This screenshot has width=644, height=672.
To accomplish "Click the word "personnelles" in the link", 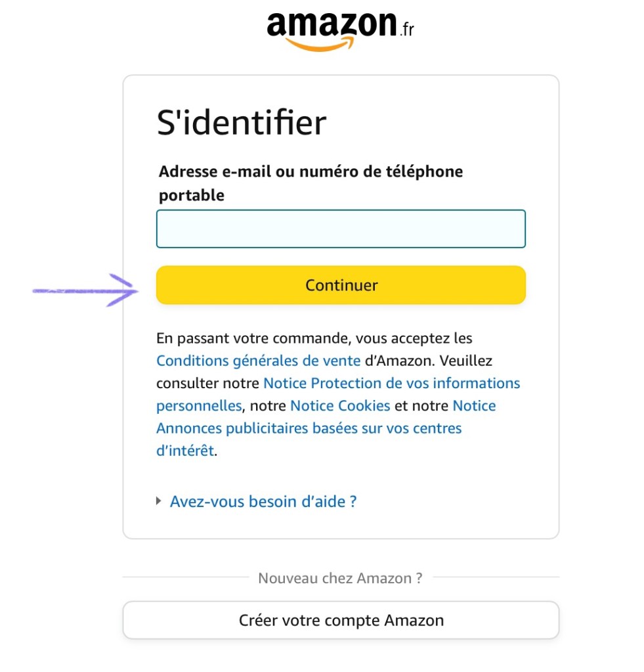I will click(199, 405).
